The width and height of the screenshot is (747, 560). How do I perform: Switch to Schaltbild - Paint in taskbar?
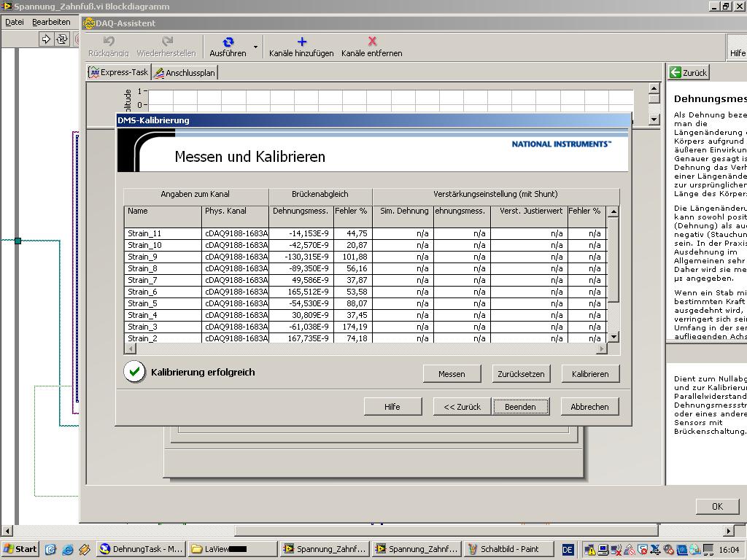coord(502,549)
